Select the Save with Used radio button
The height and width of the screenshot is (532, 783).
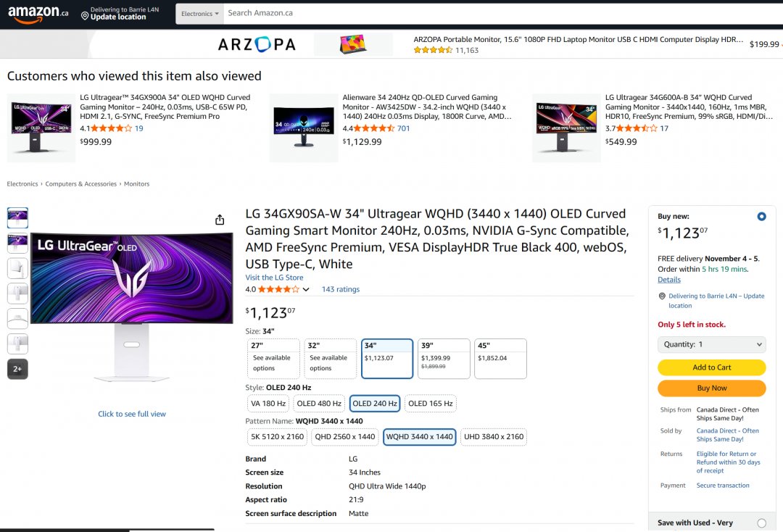tap(761, 523)
